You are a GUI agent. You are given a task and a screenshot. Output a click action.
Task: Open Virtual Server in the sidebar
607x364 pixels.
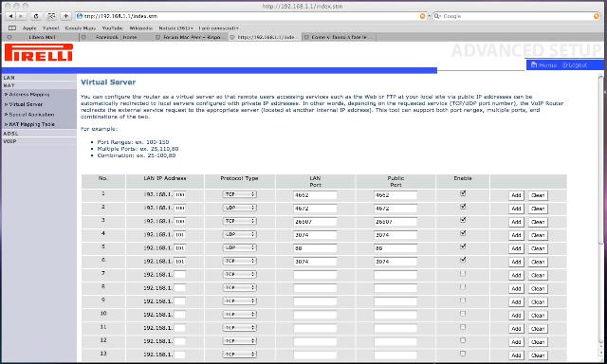[x=26, y=104]
